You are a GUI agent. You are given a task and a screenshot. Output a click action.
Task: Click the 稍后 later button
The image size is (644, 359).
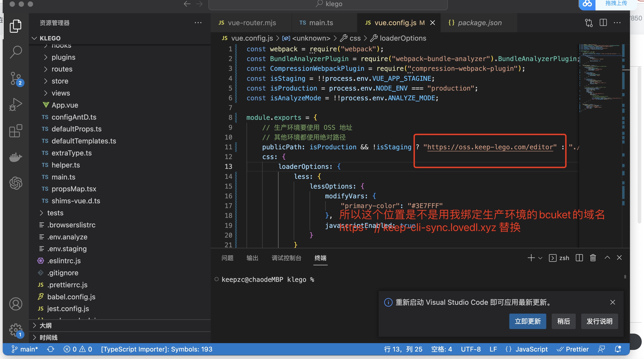click(563, 321)
